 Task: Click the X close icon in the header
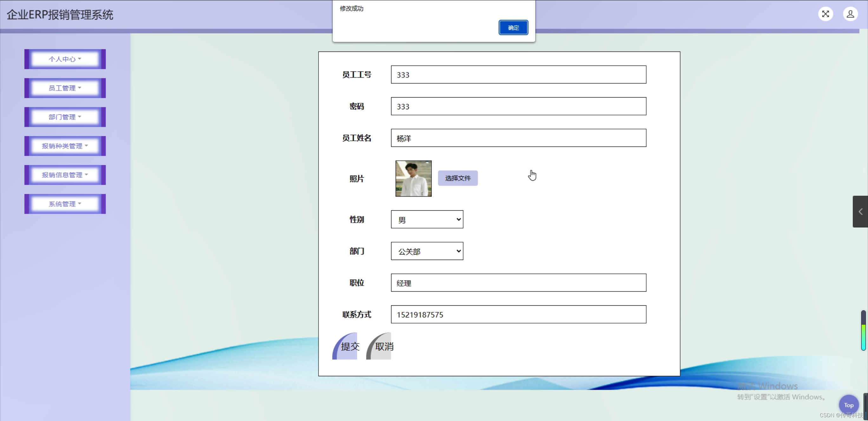(x=825, y=14)
